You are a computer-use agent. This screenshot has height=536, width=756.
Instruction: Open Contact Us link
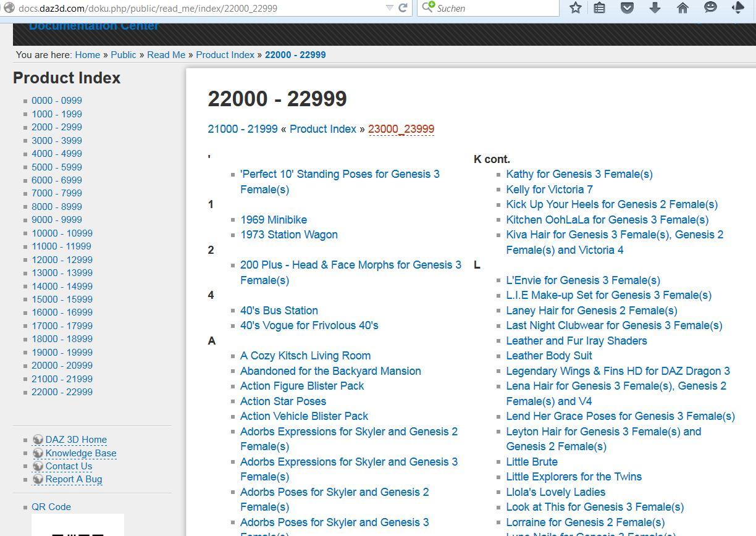(x=69, y=466)
